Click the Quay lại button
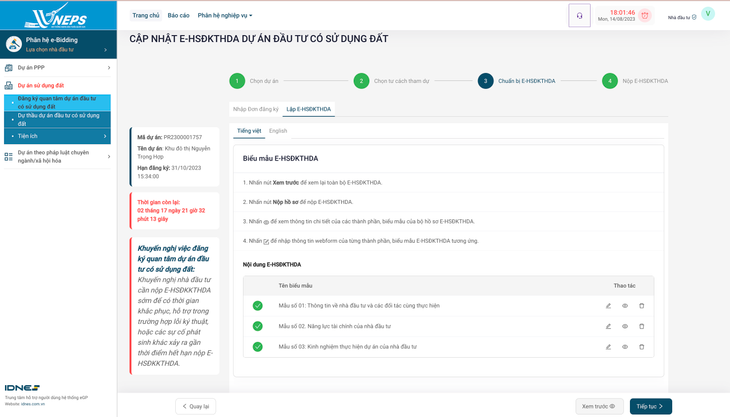This screenshot has height=417, width=730. click(x=196, y=406)
